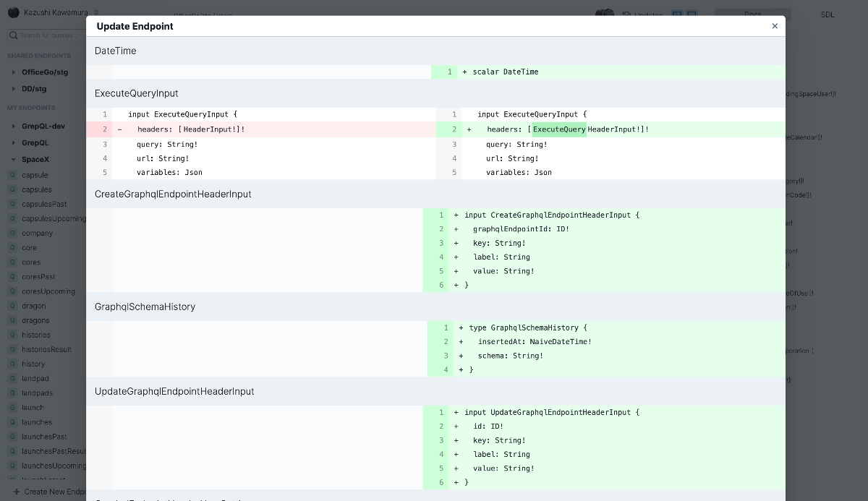868x501 pixels.
Task: Click the DateTime section heading
Action: click(116, 51)
